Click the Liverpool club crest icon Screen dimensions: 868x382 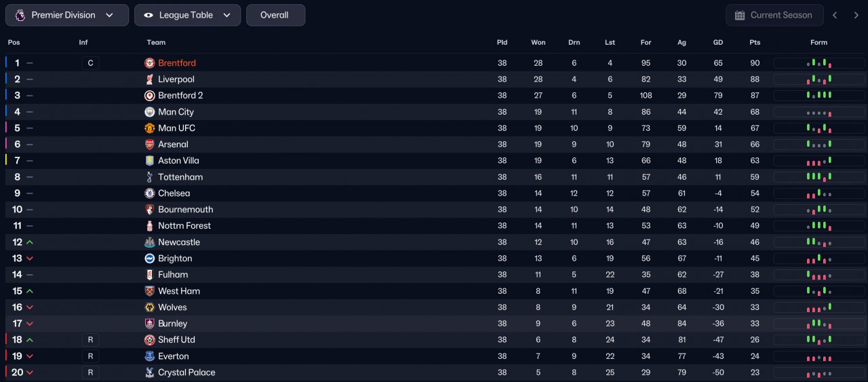(150, 79)
